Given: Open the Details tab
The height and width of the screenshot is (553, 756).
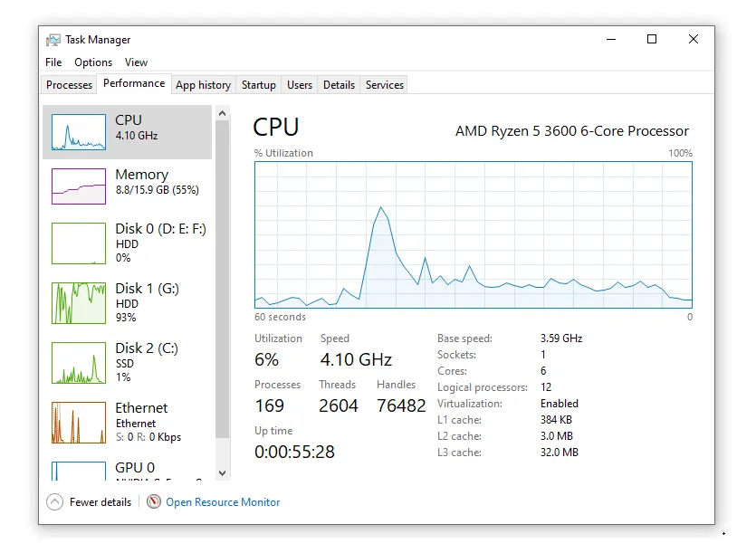Looking at the screenshot, I should pos(339,85).
